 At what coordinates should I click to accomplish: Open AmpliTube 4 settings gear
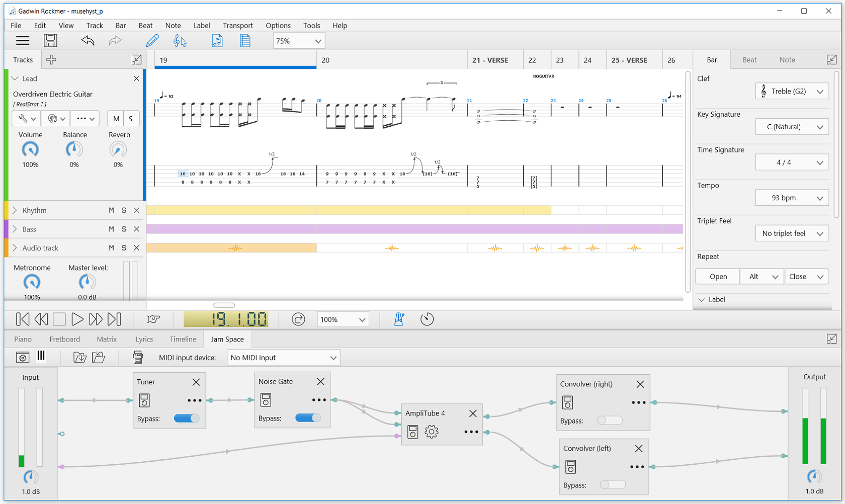click(x=431, y=432)
